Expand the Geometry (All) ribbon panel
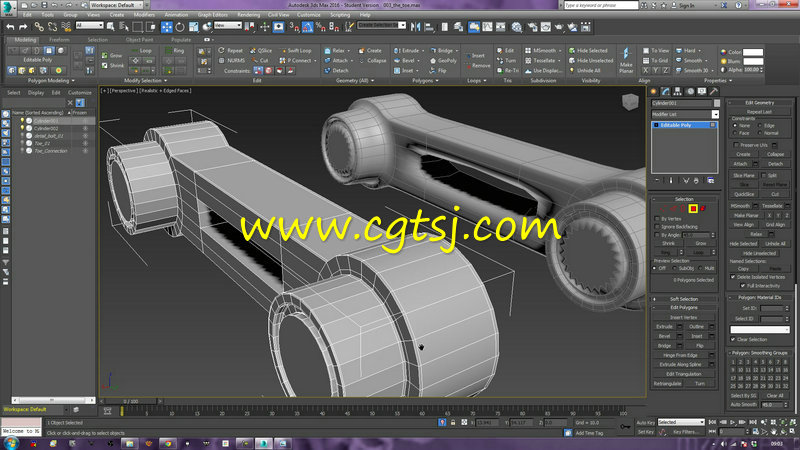Image resolution: width=800 pixels, height=450 pixels. [355, 81]
